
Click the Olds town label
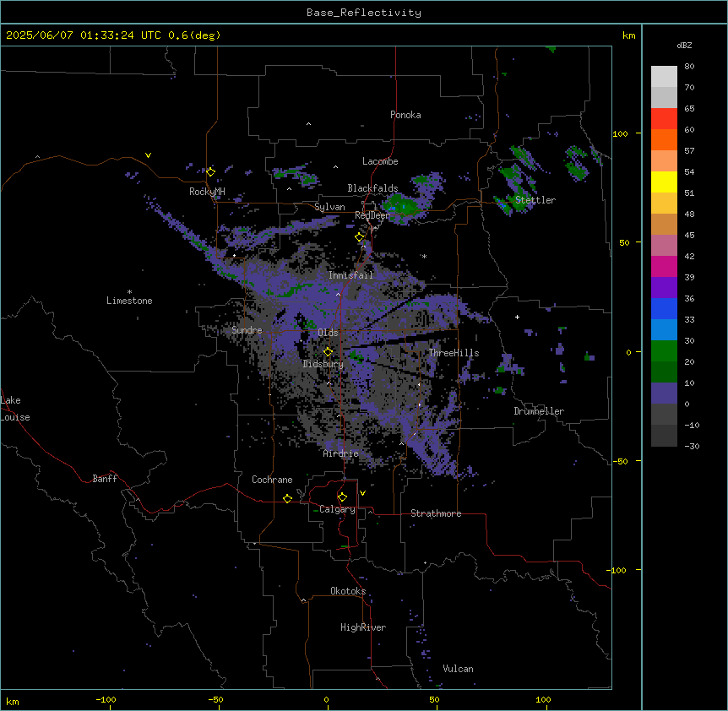[328, 333]
